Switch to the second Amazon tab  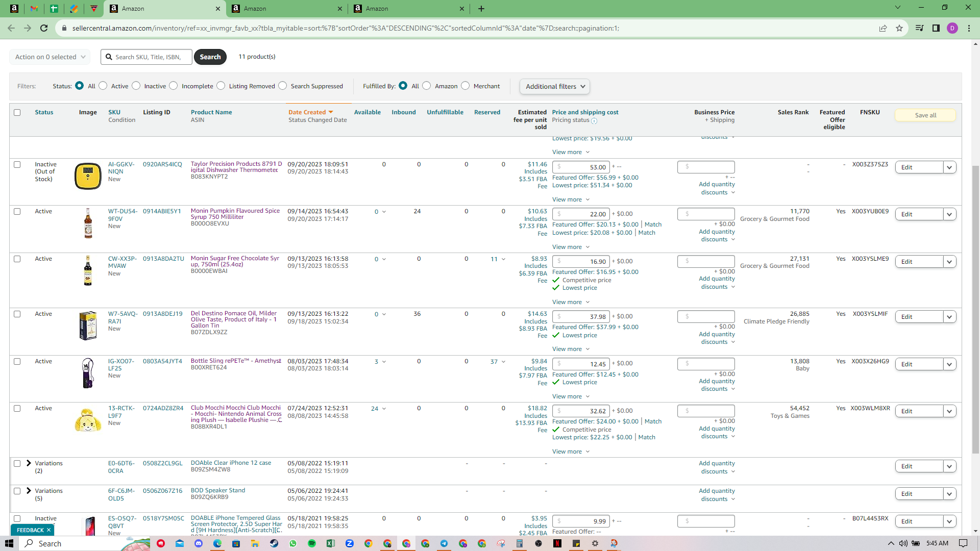tap(286, 9)
